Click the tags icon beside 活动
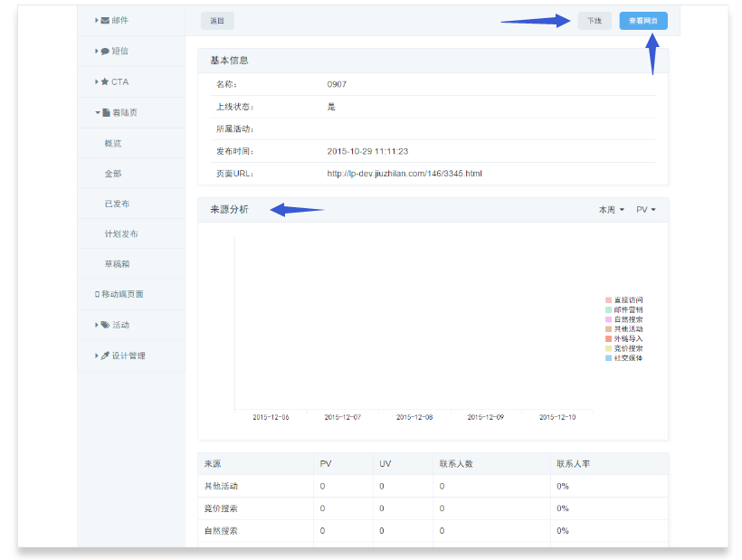Screen dimensions: 742x560 105,325
